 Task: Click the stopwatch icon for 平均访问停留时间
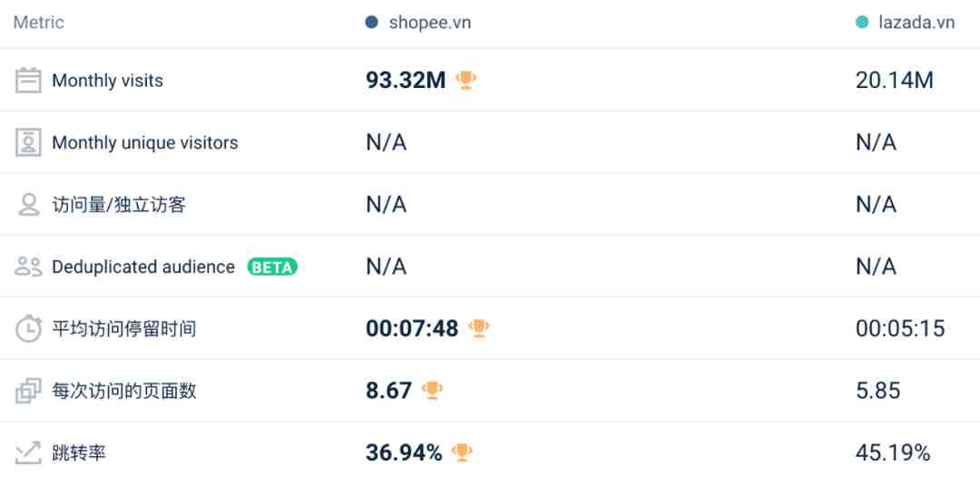point(28,328)
